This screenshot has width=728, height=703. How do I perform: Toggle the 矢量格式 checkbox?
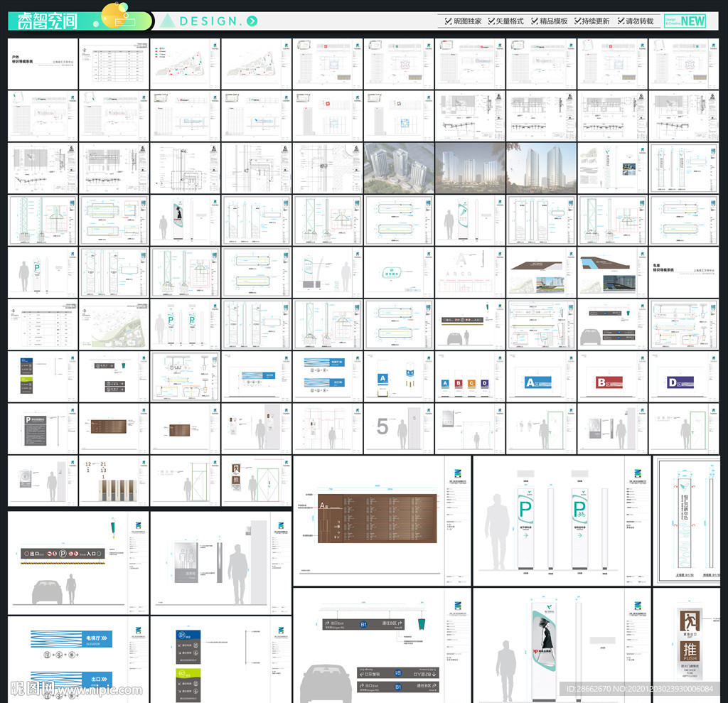coord(491,21)
